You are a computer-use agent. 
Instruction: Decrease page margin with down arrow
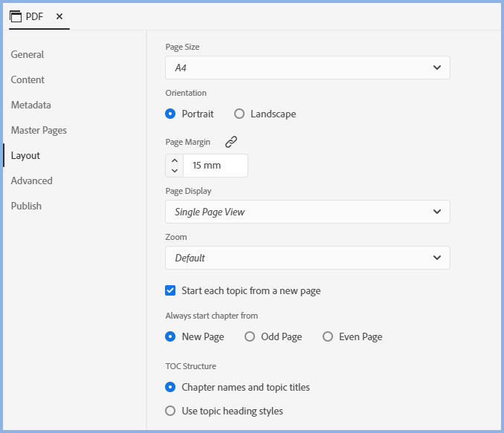175,171
